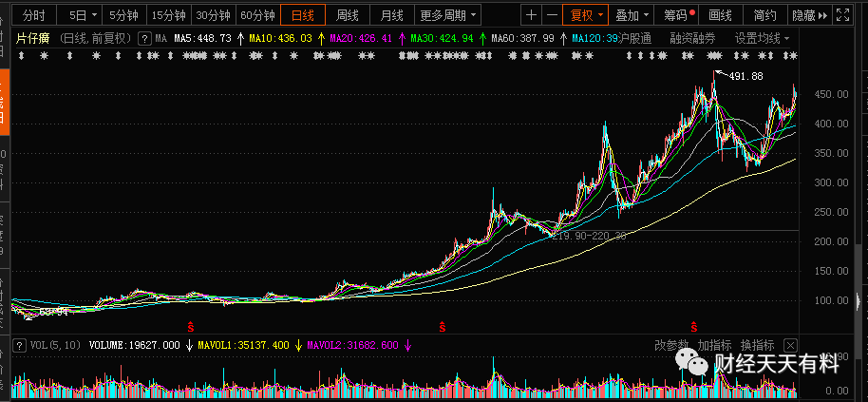
Task: Click the plus zoom-in icon
Action: [x=531, y=15]
